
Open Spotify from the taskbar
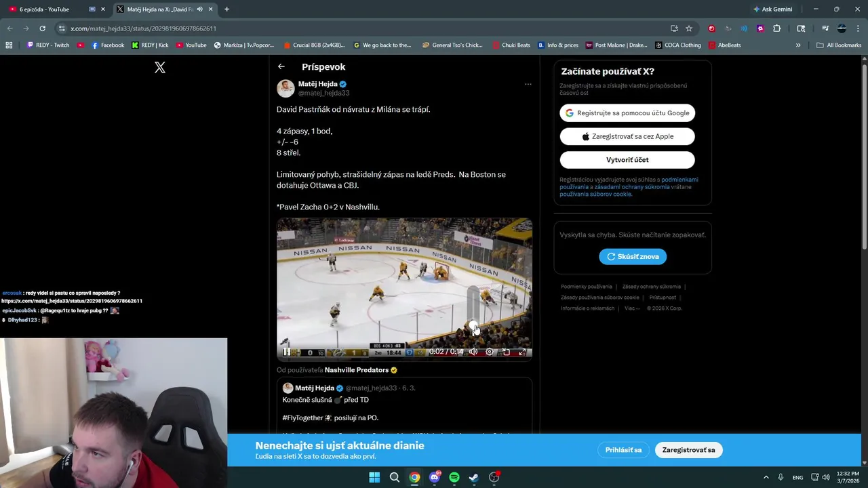point(454,477)
